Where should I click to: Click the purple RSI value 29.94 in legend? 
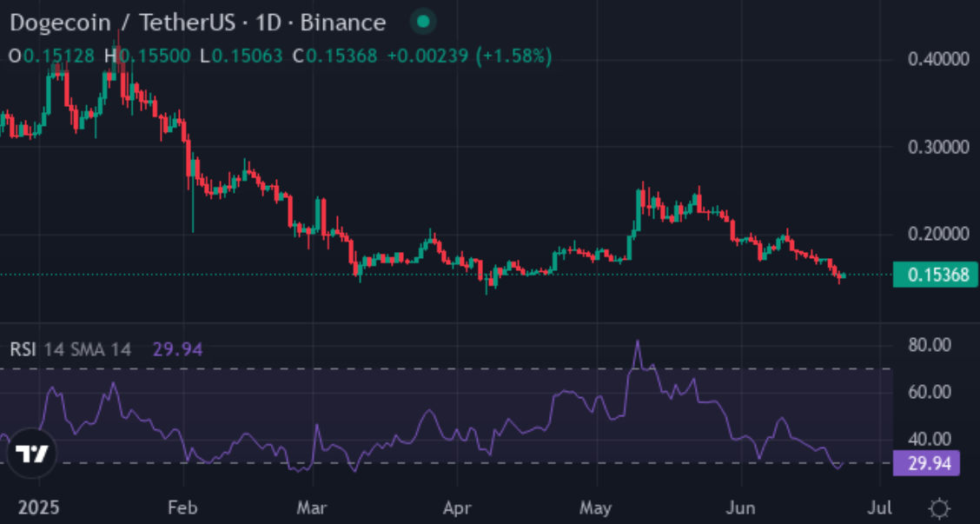click(x=177, y=350)
